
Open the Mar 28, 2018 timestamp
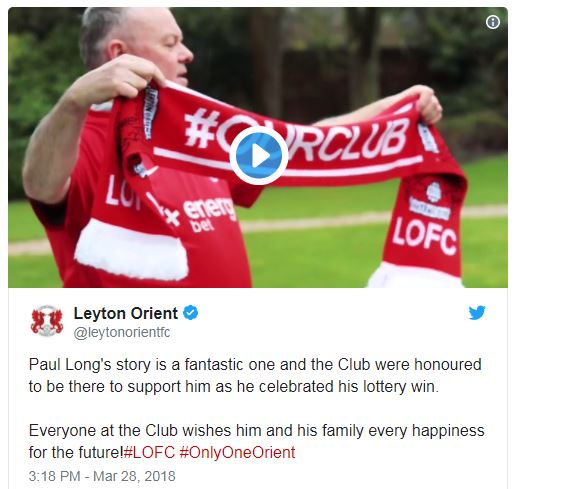tap(134, 476)
